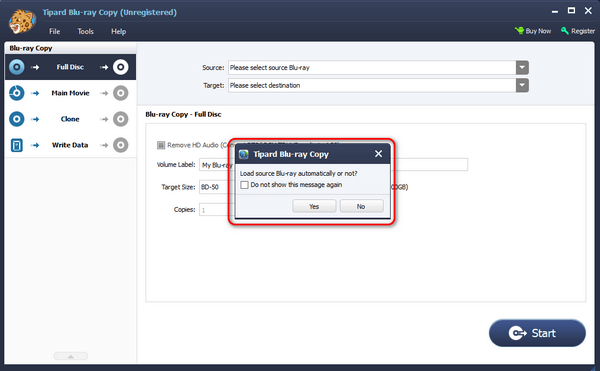
Task: Click the Tipard cheetah logo icon
Action: point(22,21)
